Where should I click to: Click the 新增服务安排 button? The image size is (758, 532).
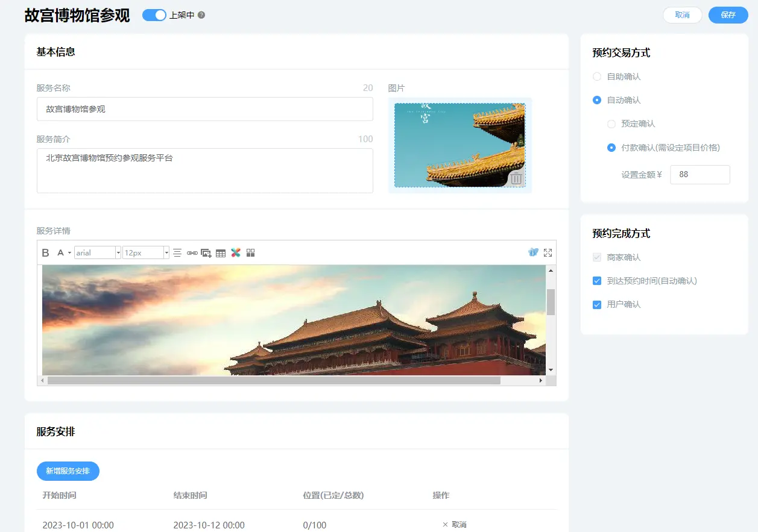pyautogui.click(x=68, y=471)
